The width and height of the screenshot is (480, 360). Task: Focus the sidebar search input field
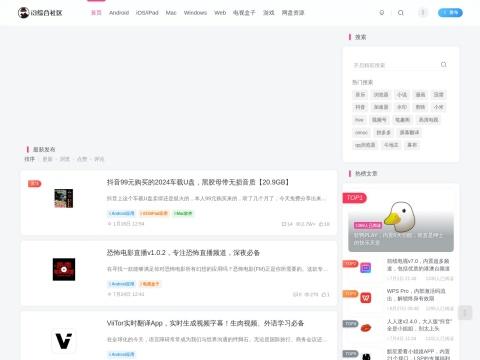(395, 65)
